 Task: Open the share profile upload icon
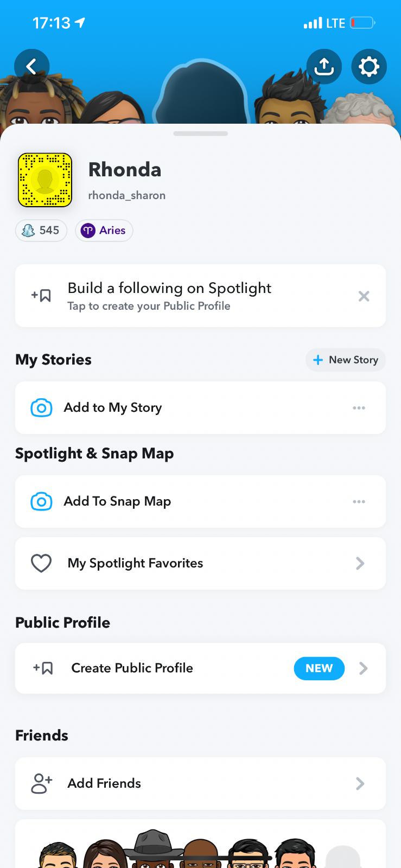click(324, 67)
